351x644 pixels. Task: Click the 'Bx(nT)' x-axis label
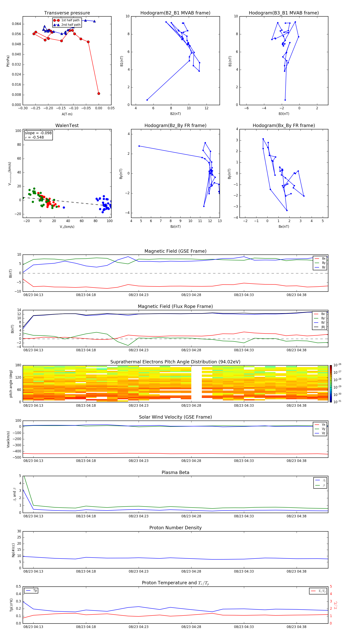click(284, 227)
